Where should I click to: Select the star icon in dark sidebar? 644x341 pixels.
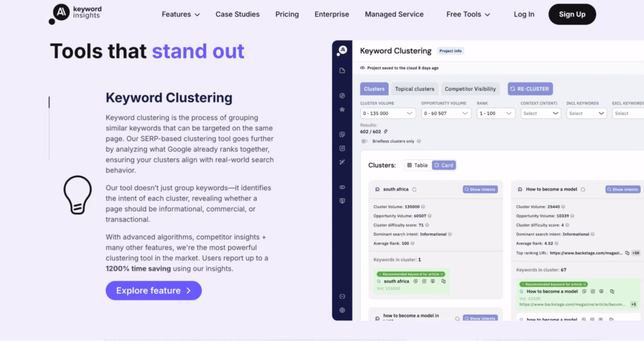[342, 109]
